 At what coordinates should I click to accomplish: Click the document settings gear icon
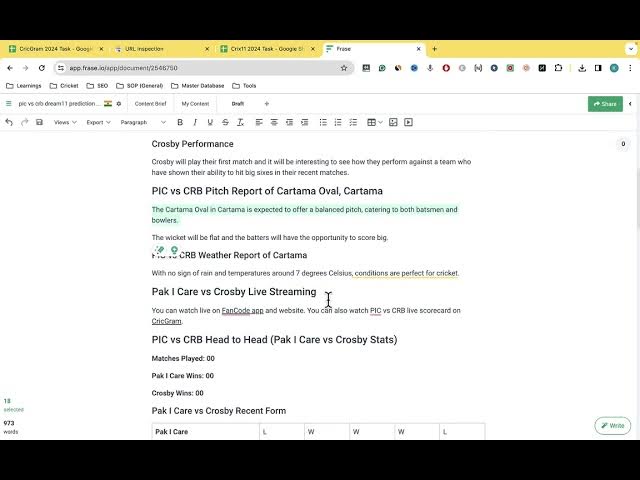click(119, 103)
